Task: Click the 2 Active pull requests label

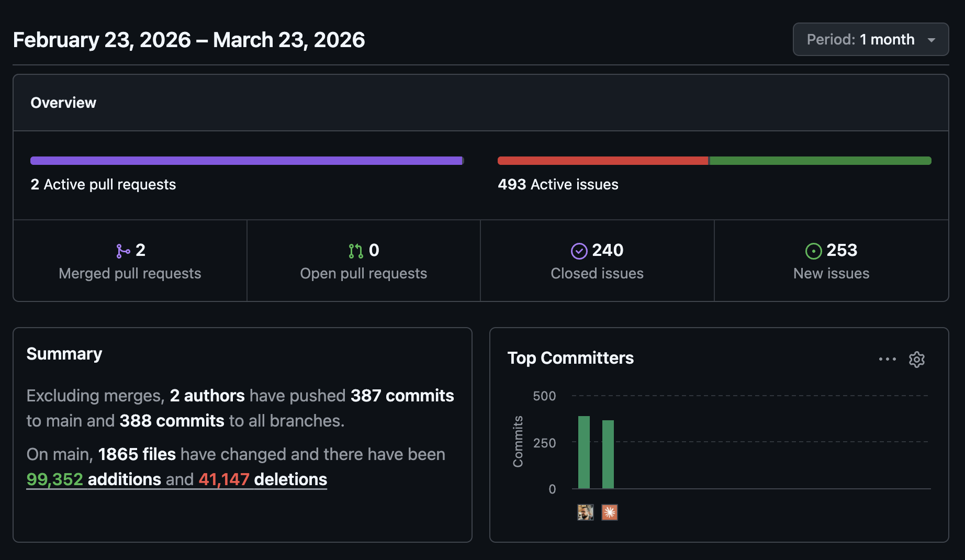Action: tap(103, 184)
